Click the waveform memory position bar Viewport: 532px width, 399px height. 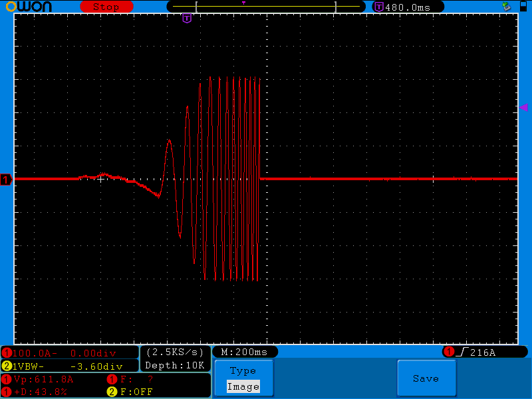(266, 7)
